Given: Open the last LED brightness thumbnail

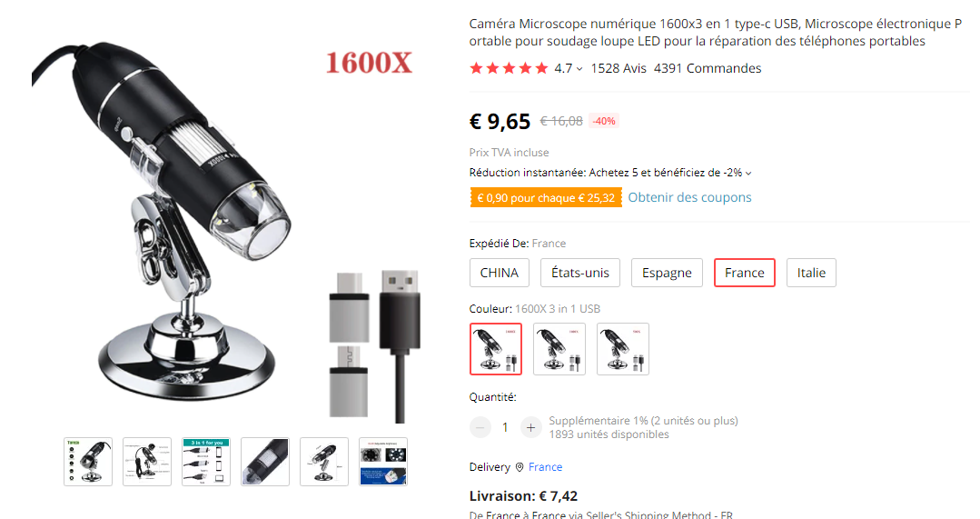Looking at the screenshot, I should [383, 462].
